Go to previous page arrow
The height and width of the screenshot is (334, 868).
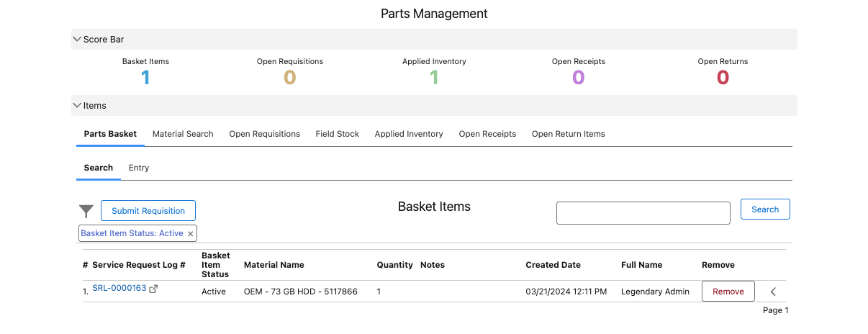tap(773, 292)
